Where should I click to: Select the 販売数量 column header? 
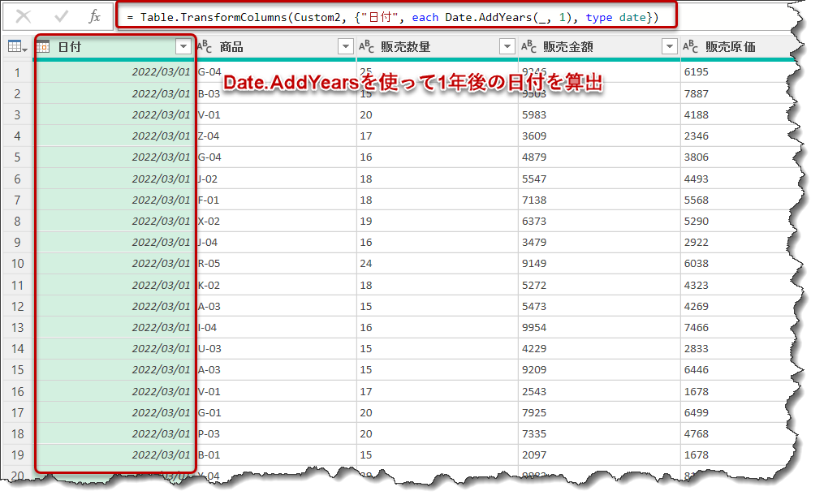coord(438,47)
